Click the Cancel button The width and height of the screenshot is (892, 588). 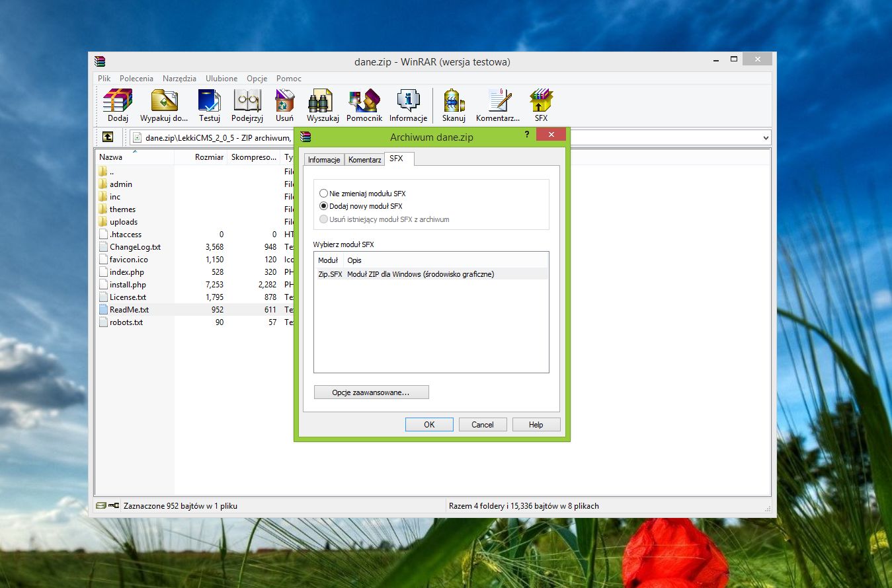(483, 425)
